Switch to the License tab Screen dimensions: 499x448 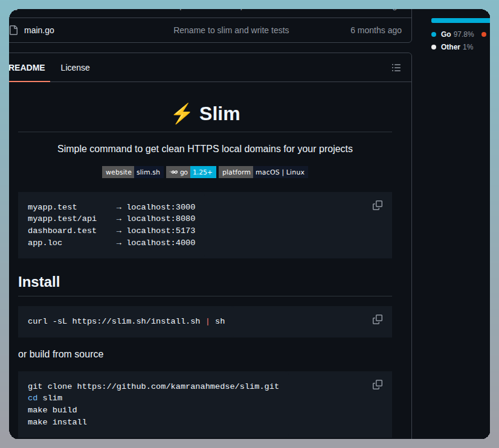pyautogui.click(x=75, y=68)
